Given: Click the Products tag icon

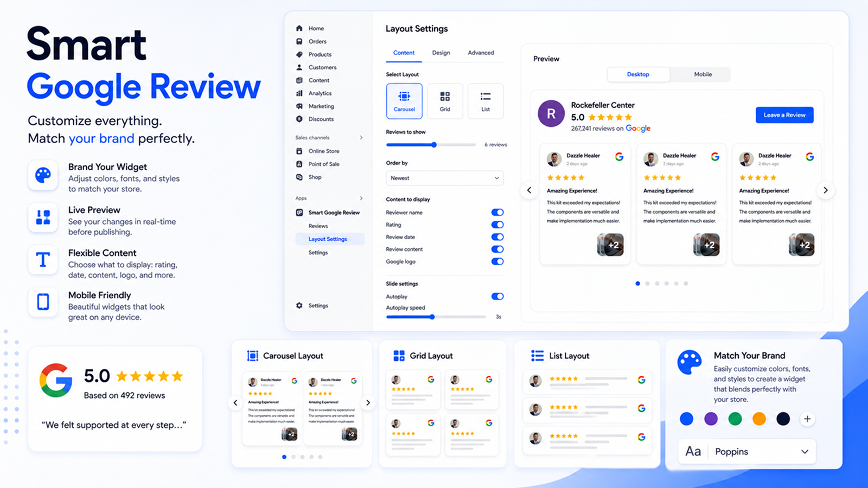Looking at the screenshot, I should click(x=299, y=54).
